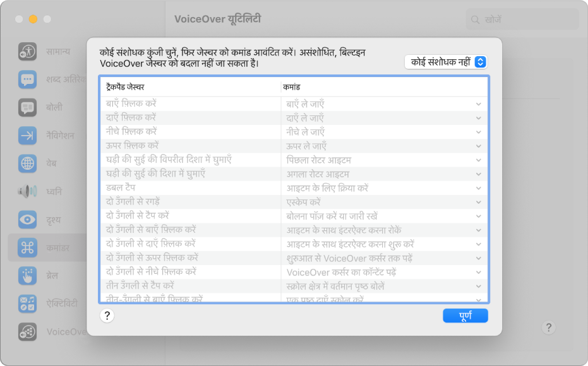Image resolution: width=588 pixels, height=366 pixels.
Task: Expand command dropdown for ऊपर ले जाएँ
Action: click(479, 146)
